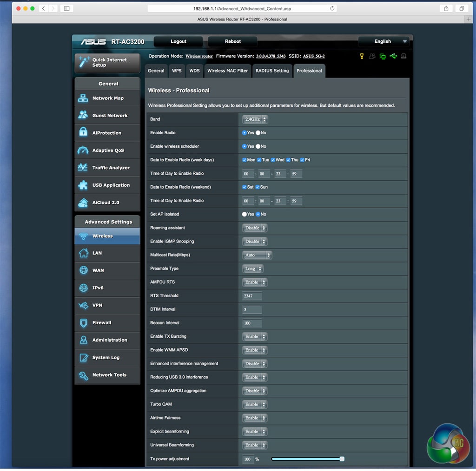Open the LAN house icon
Viewport: 476px width, 471px height.
84,253
